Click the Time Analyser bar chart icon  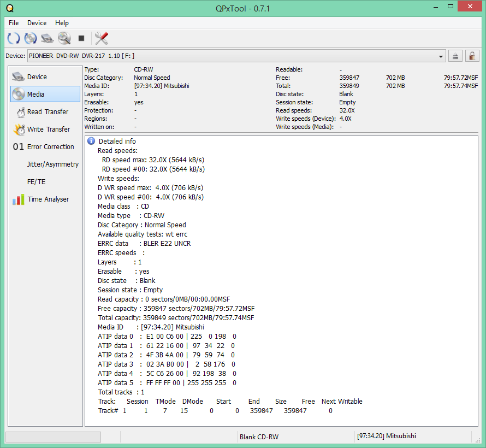coord(18,199)
